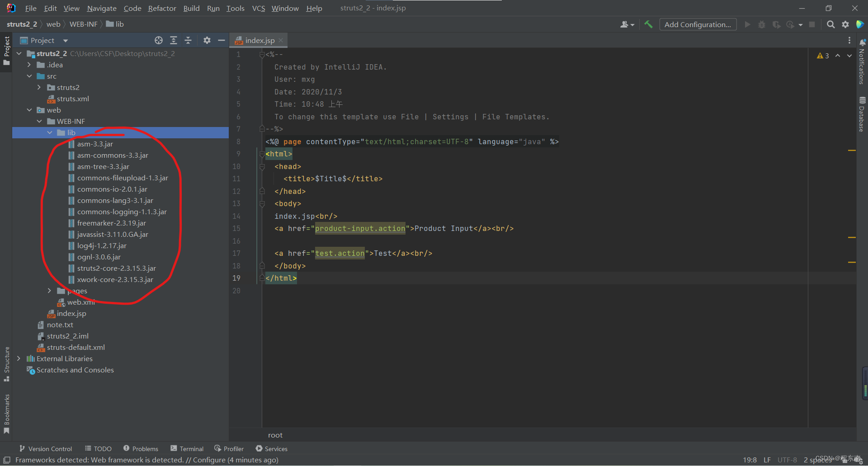This screenshot has width=868, height=466.
Task: Open the Notifications side panel
Action: [x=862, y=61]
